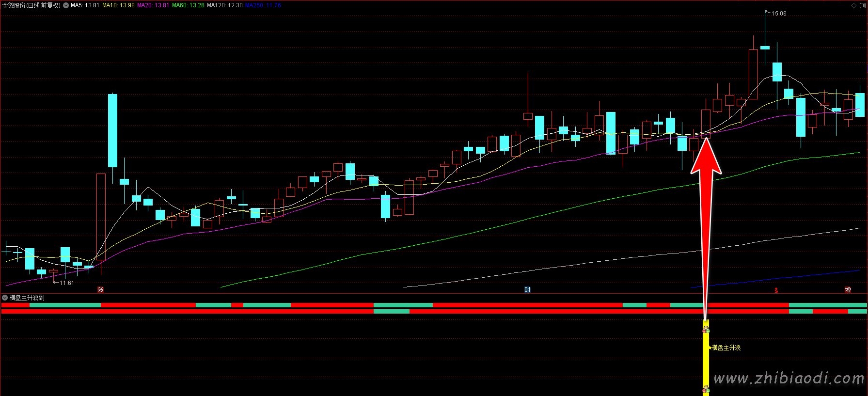Click the 横盘主升浪副 sub-indicator title
The width and height of the screenshot is (868, 396).
(27, 298)
